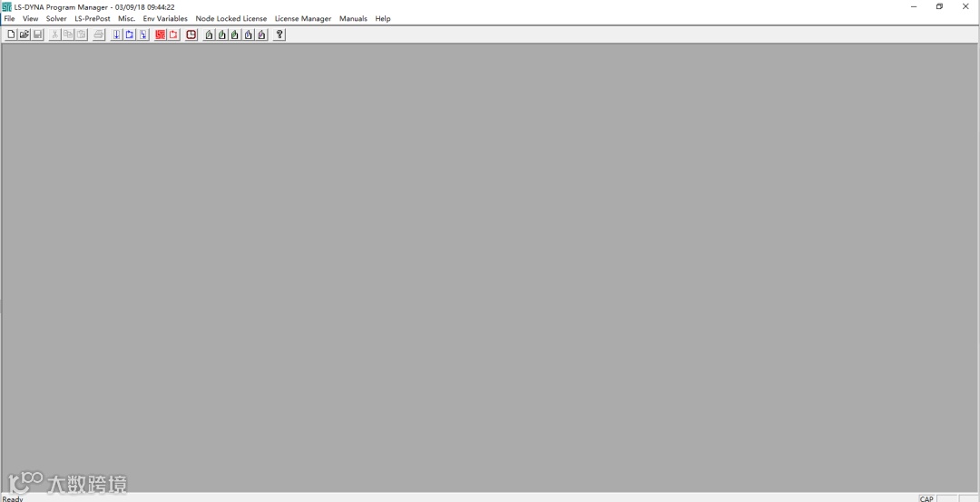The width and height of the screenshot is (980, 502).
Task: Click the "Ready" status bar text
Action: point(13,499)
